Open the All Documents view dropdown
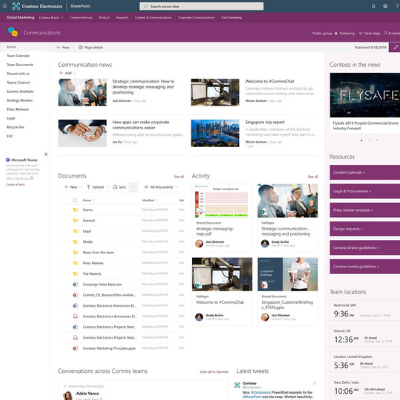The width and height of the screenshot is (400, 400). 161,187
